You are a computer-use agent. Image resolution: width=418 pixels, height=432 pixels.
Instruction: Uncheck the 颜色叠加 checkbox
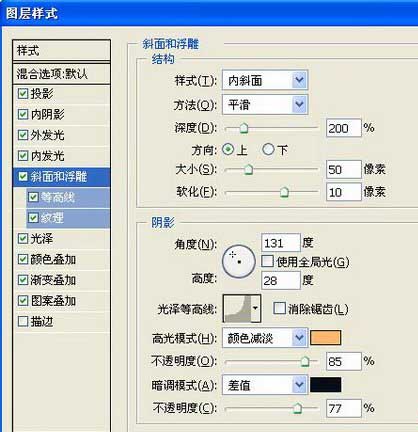coord(23,259)
